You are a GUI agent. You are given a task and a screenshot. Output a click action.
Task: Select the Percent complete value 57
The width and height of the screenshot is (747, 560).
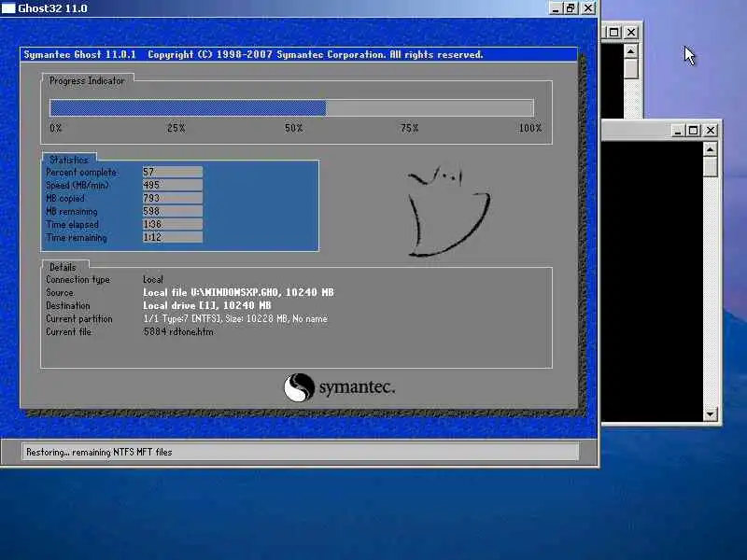[173, 172]
